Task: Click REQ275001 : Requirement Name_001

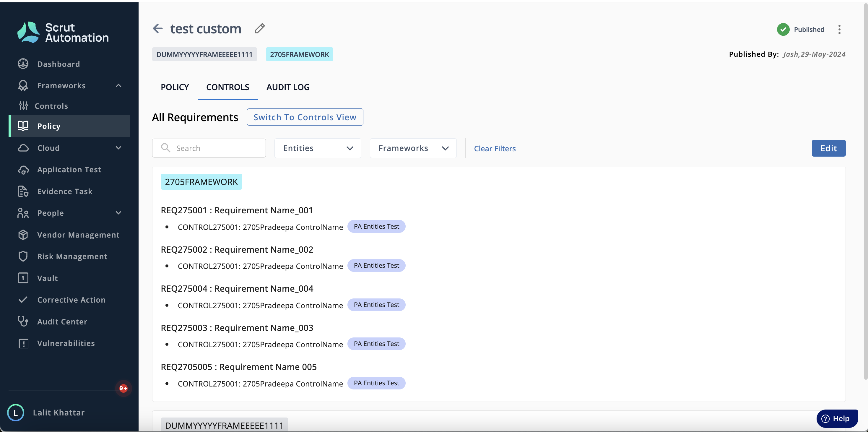Action: [x=237, y=210]
